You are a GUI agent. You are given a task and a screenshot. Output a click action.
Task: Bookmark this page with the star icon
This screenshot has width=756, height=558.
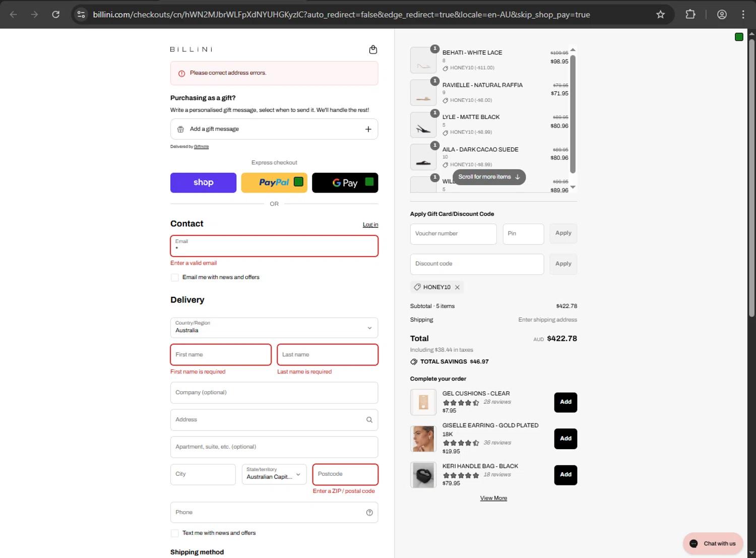pos(660,15)
